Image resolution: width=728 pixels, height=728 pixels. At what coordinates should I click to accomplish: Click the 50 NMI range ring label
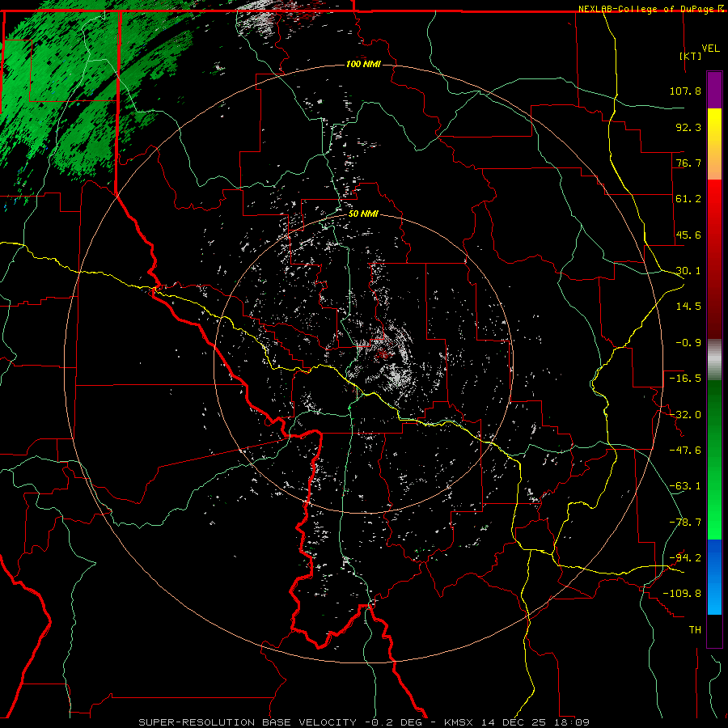(363, 214)
